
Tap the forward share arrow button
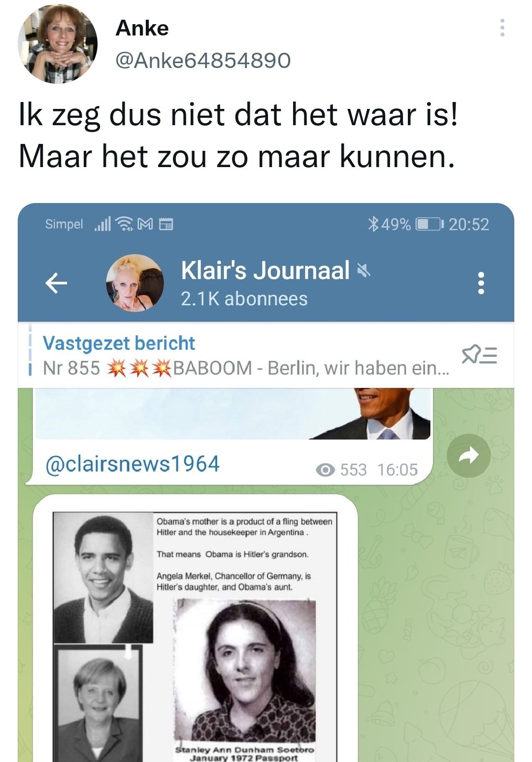pyautogui.click(x=468, y=455)
